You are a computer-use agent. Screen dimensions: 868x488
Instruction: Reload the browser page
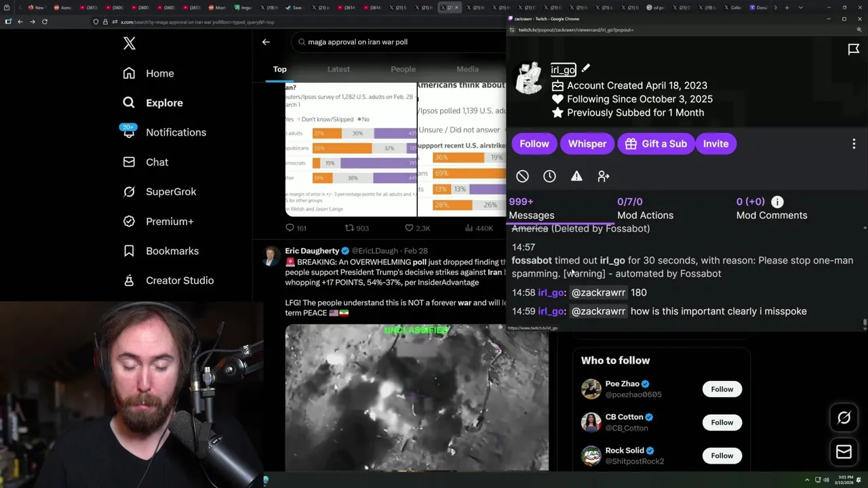point(45,22)
